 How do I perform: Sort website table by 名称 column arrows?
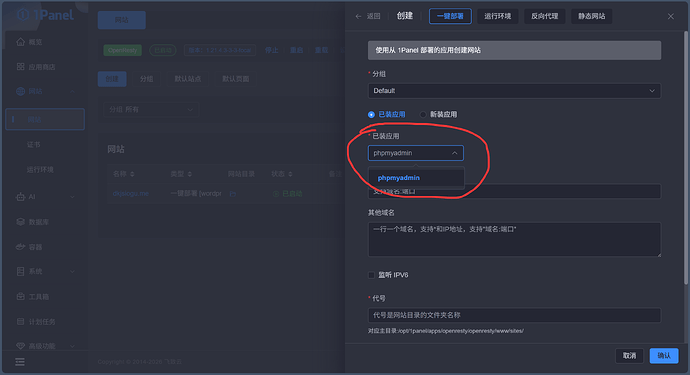tap(132, 174)
